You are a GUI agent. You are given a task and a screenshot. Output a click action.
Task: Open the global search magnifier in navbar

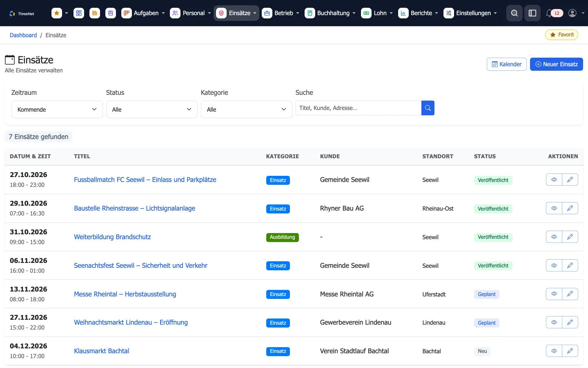coord(514,13)
